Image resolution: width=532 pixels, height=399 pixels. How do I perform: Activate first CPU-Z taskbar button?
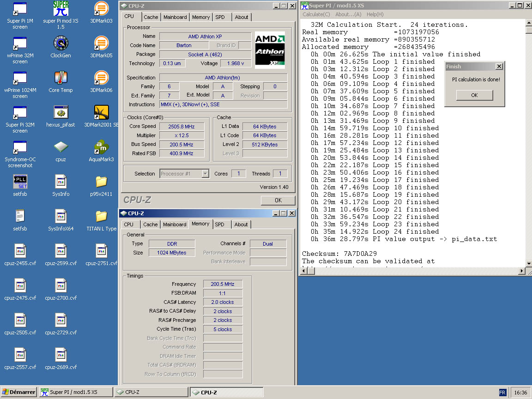pos(151,392)
